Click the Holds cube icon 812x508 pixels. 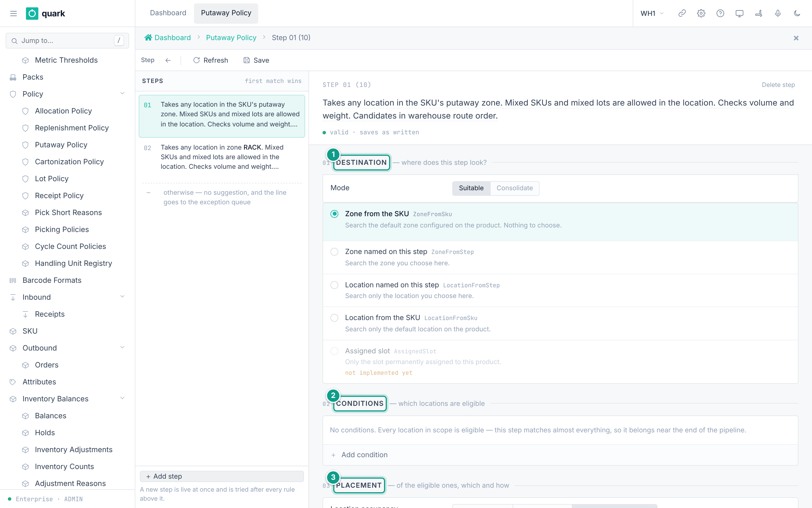[x=25, y=433]
